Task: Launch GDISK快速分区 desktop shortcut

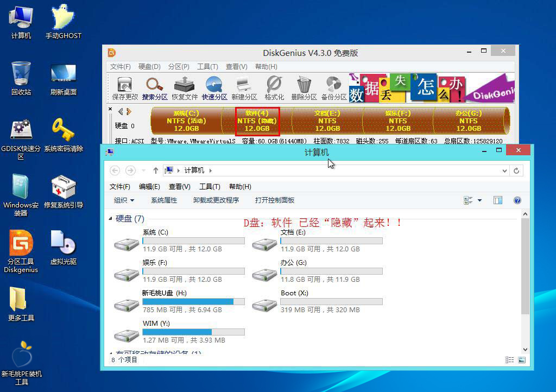Action: point(21,140)
